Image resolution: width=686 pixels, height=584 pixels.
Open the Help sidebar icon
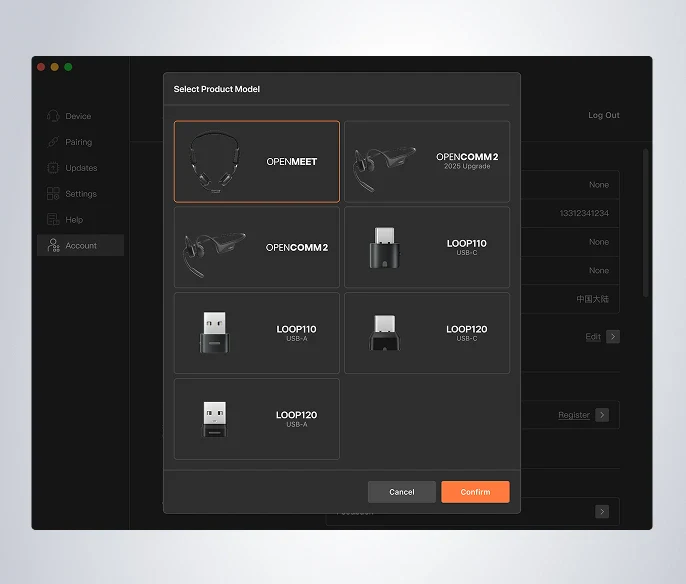pos(53,219)
